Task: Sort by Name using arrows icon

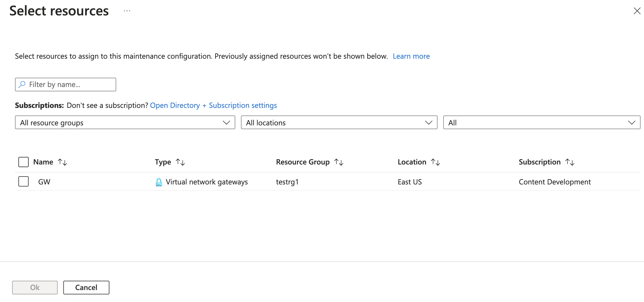Action: [62, 162]
